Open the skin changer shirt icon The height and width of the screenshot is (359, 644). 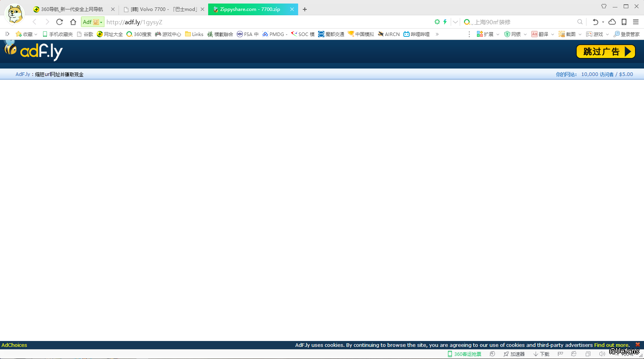(x=604, y=6)
